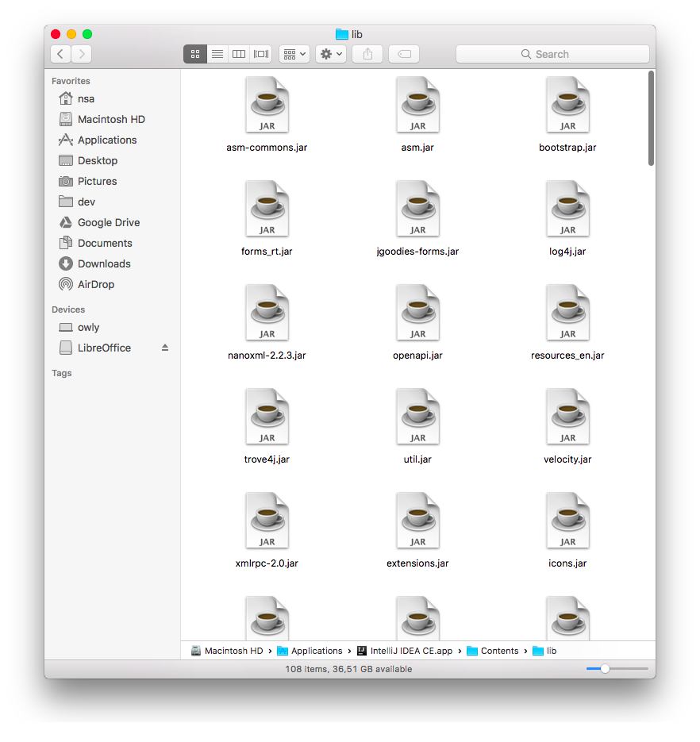
Task: Select nanoxml-2.2.3.jar file icon
Action: pyautogui.click(x=267, y=313)
